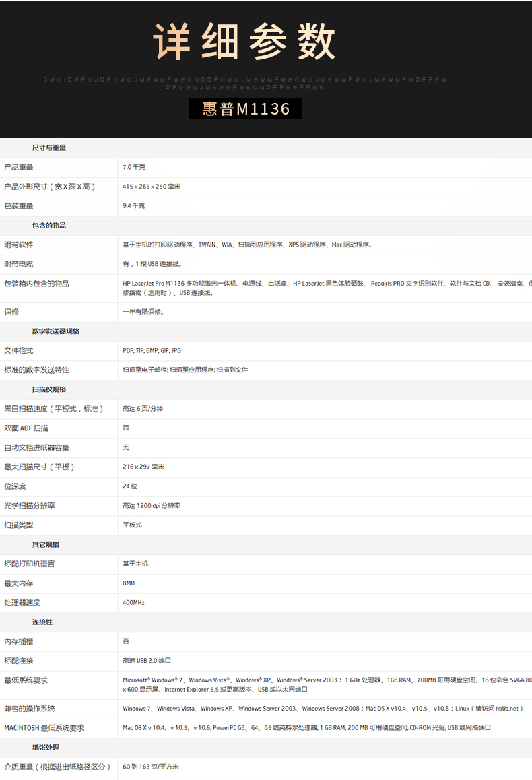Select the value '有，1 根 USB 连接线。'
The height and width of the screenshot is (780, 532).
tap(152, 264)
